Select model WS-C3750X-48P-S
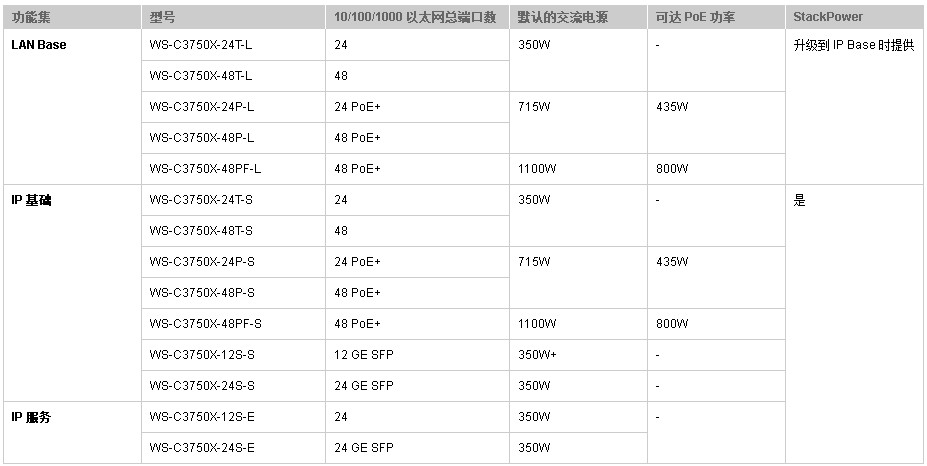 click(x=234, y=293)
